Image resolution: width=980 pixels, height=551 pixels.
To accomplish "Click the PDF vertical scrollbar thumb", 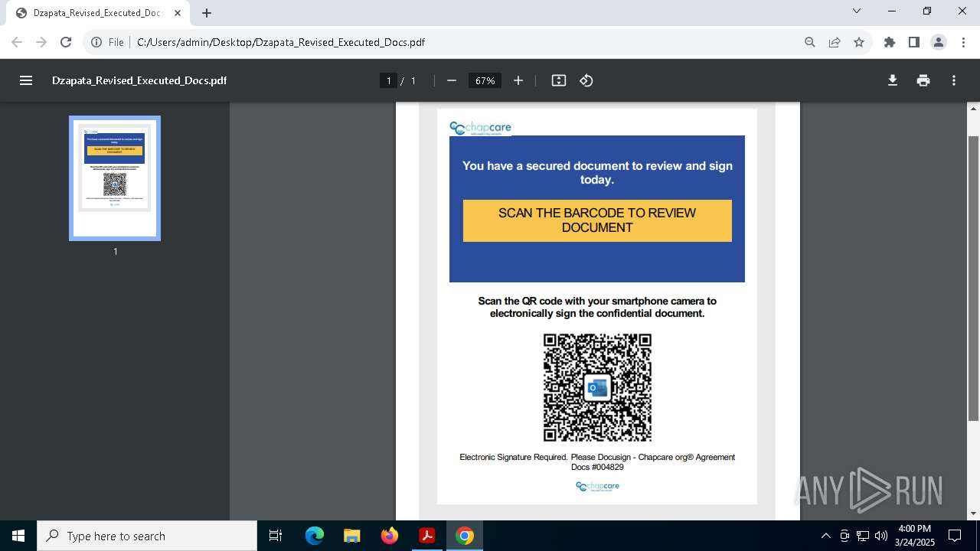I will pyautogui.click(x=973, y=278).
